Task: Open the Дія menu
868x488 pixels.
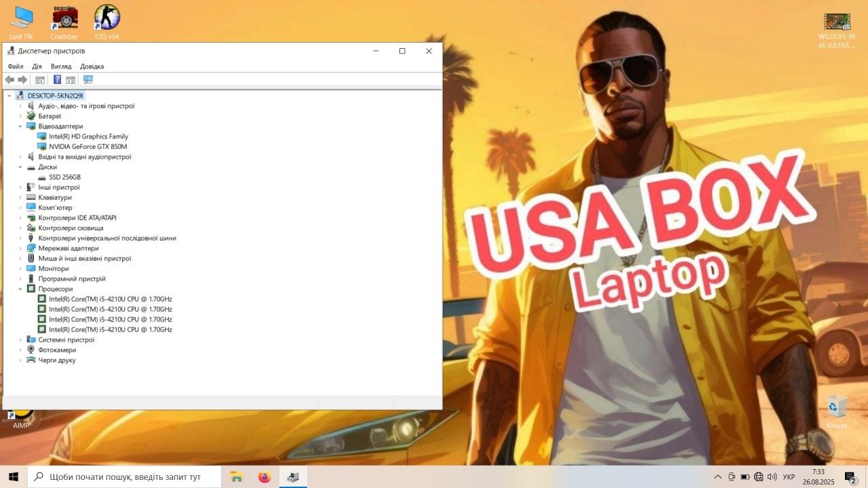Action: coord(37,66)
